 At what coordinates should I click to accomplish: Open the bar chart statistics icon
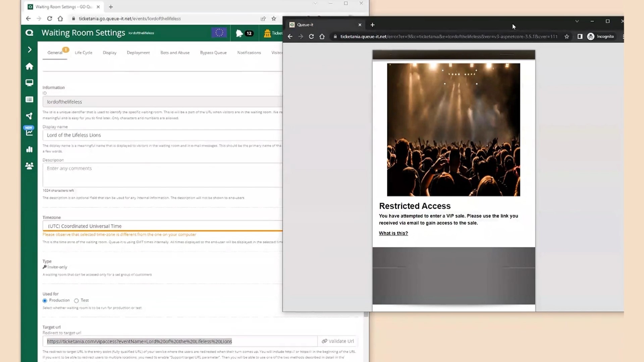pyautogui.click(x=30, y=149)
